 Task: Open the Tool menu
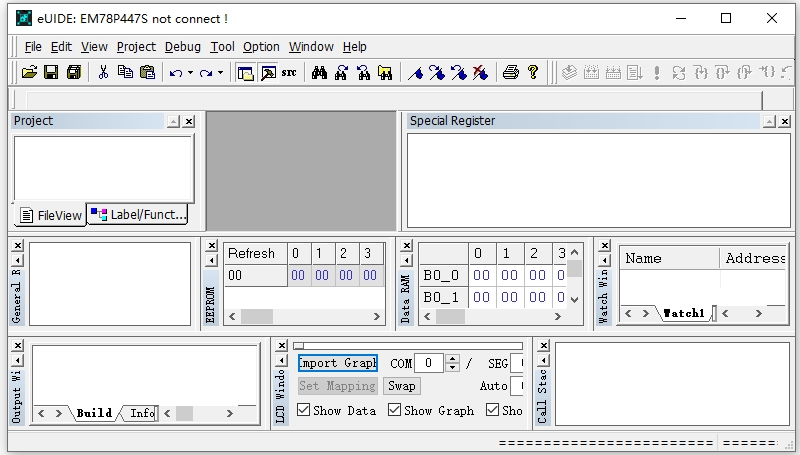pyautogui.click(x=222, y=47)
